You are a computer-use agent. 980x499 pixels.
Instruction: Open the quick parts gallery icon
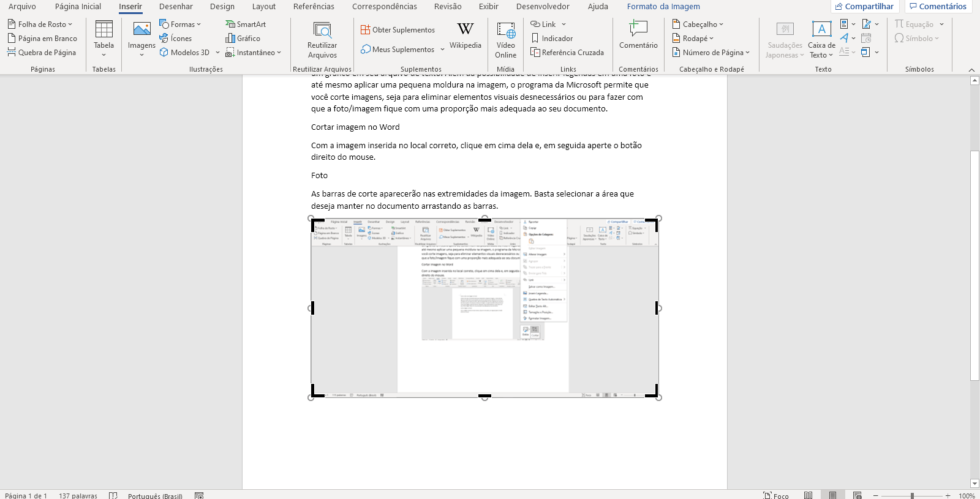(844, 24)
